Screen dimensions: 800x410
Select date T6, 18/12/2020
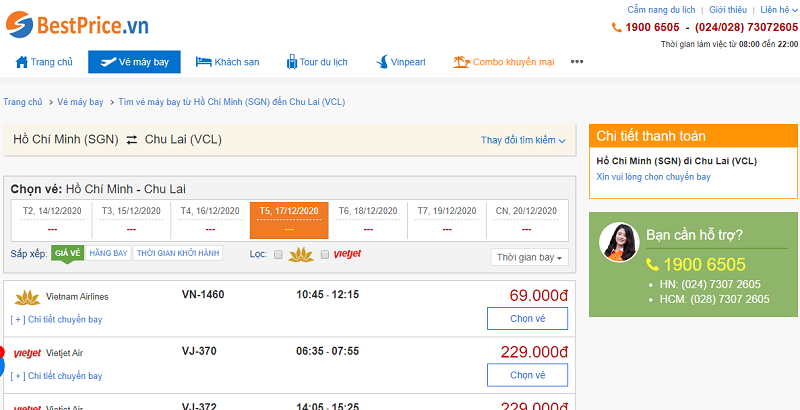coord(368,220)
